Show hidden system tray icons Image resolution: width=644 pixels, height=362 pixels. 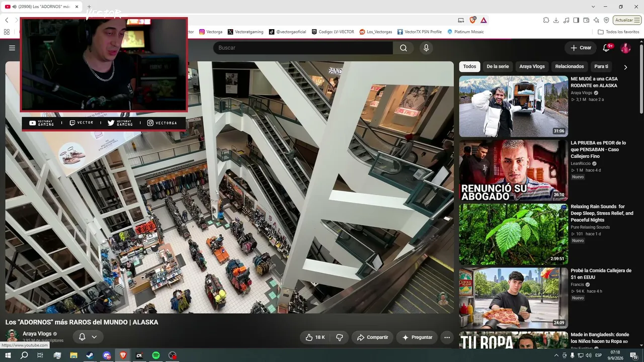556,355
